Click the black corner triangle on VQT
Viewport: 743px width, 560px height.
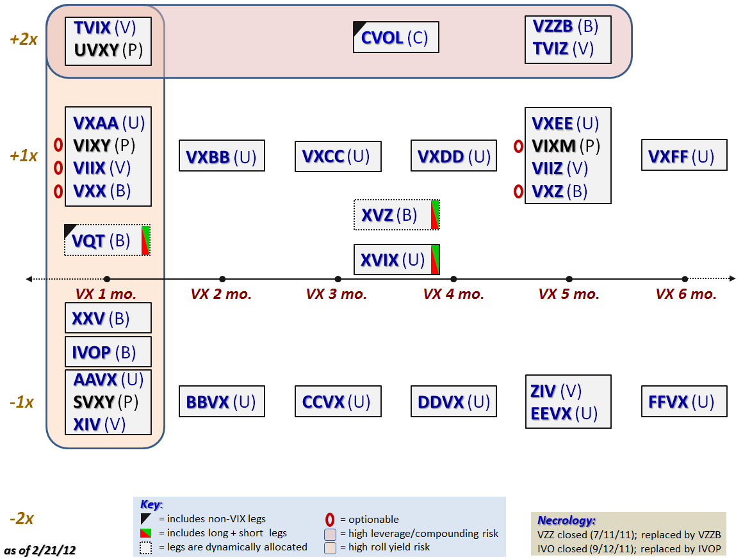pos(70,230)
